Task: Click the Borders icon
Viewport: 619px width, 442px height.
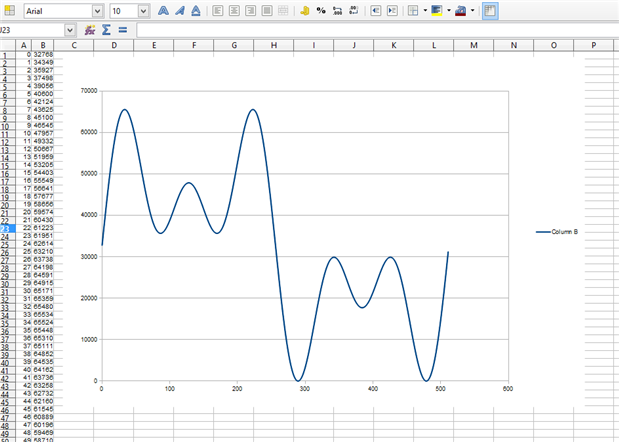Action: tap(413, 11)
